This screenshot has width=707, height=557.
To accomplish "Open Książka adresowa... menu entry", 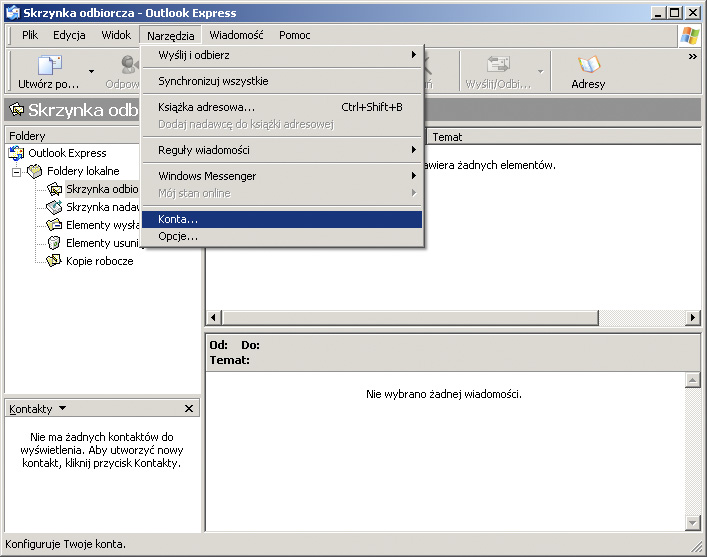I will [282, 107].
